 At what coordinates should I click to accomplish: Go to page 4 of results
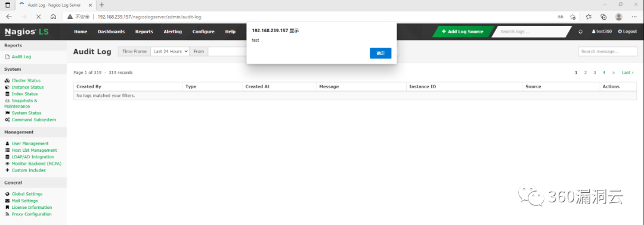pyautogui.click(x=603, y=73)
